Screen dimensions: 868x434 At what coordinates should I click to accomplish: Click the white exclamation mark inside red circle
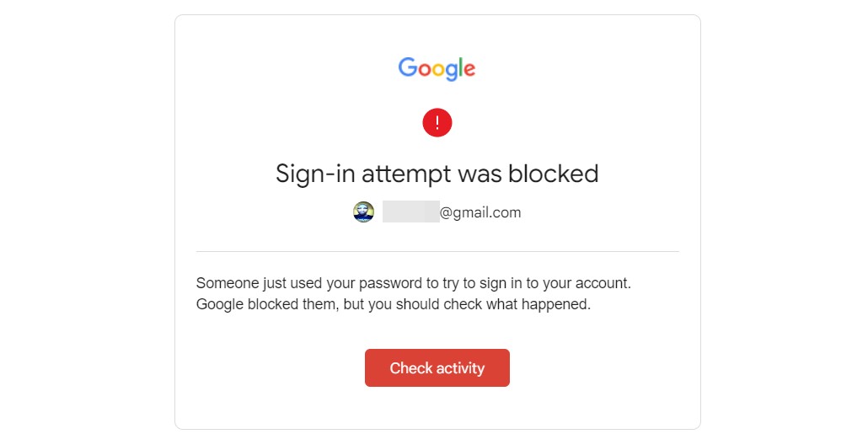tap(437, 122)
